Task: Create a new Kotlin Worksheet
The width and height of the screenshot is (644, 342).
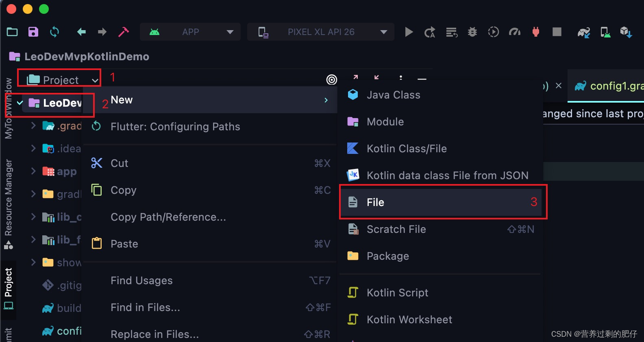Action: (x=441, y=320)
